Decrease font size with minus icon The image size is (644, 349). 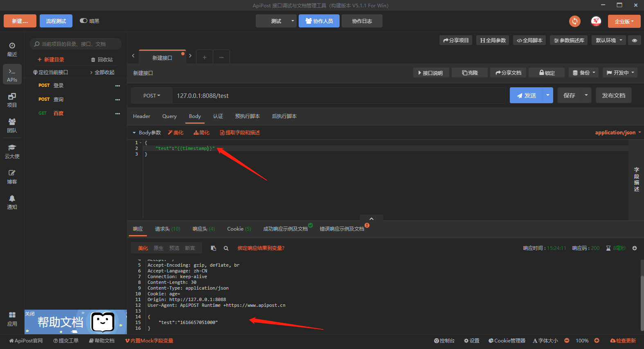[x=567, y=340]
